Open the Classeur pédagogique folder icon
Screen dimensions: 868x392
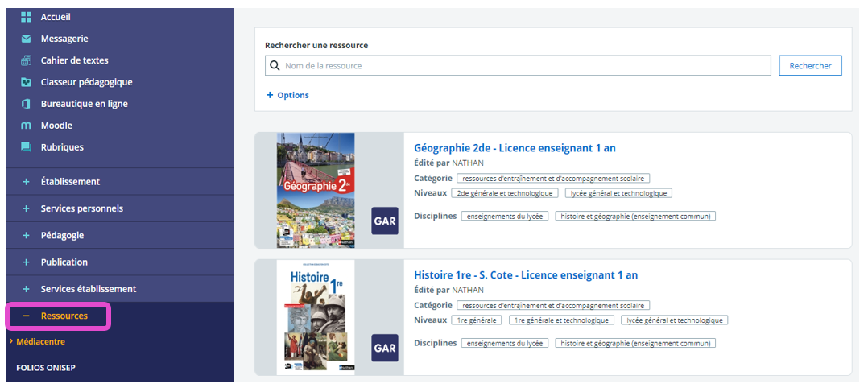coord(26,82)
